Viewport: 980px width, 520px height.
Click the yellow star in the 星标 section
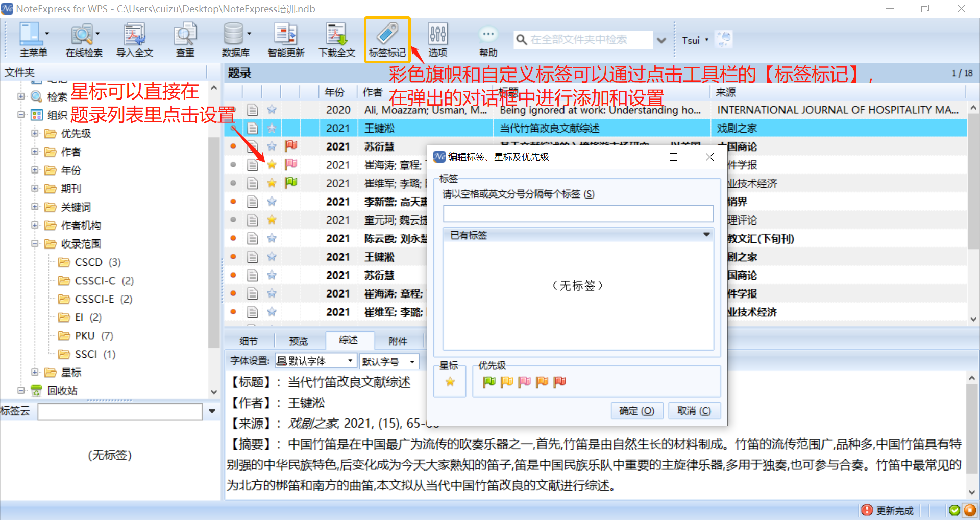coord(449,382)
